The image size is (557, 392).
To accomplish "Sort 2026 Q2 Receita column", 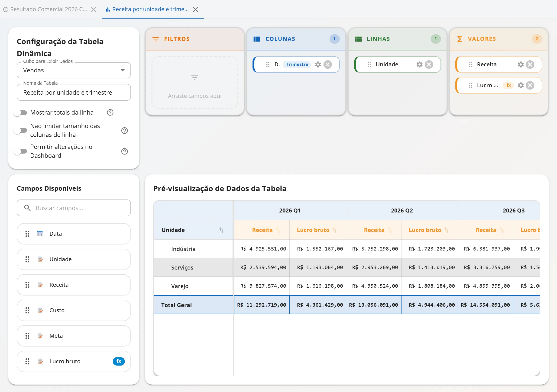I will point(390,230).
